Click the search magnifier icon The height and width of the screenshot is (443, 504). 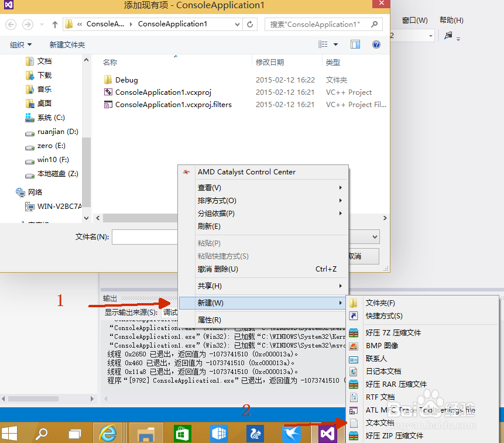tap(374, 24)
